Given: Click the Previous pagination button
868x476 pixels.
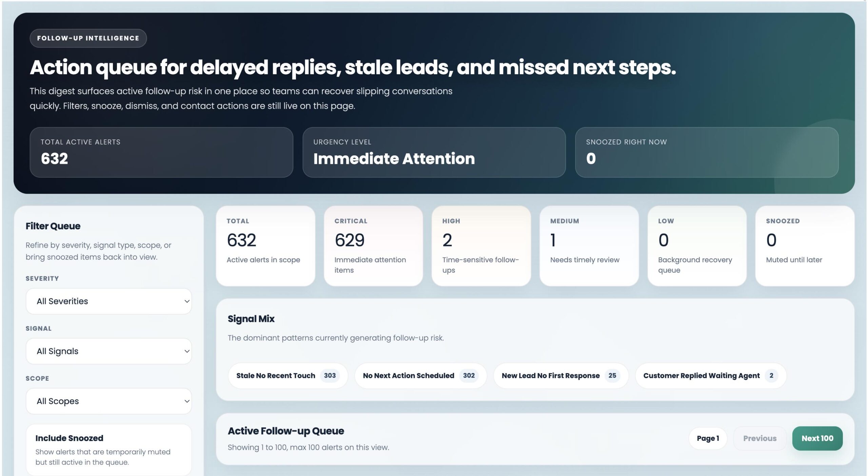Looking at the screenshot, I should 759,438.
